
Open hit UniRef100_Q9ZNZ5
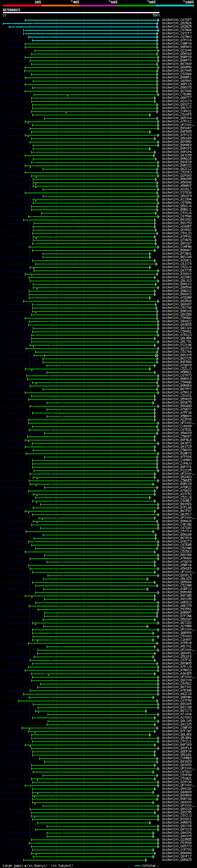177,26
